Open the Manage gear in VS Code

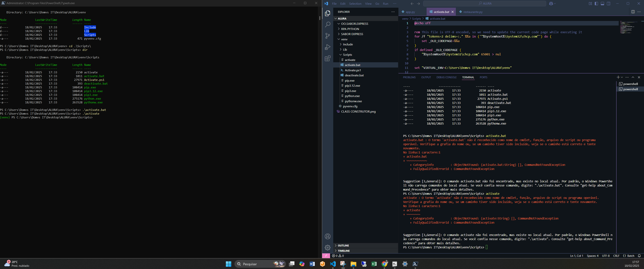point(327,248)
